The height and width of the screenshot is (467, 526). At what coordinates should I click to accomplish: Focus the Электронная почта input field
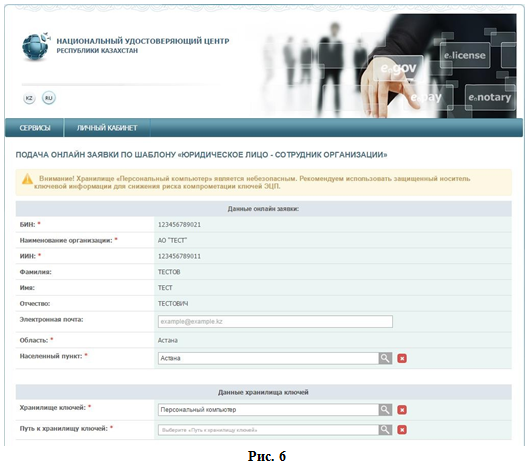tap(275, 321)
